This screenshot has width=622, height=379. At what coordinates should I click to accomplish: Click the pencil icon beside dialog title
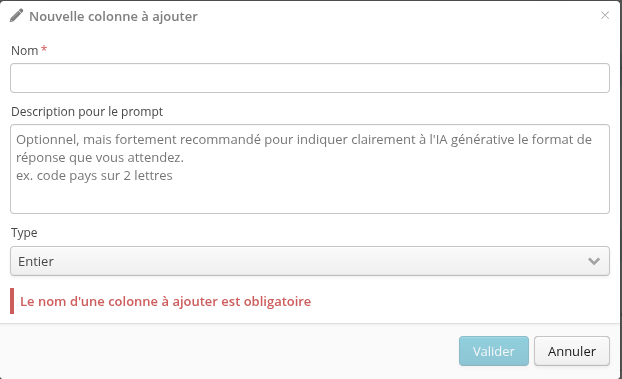(x=16, y=16)
